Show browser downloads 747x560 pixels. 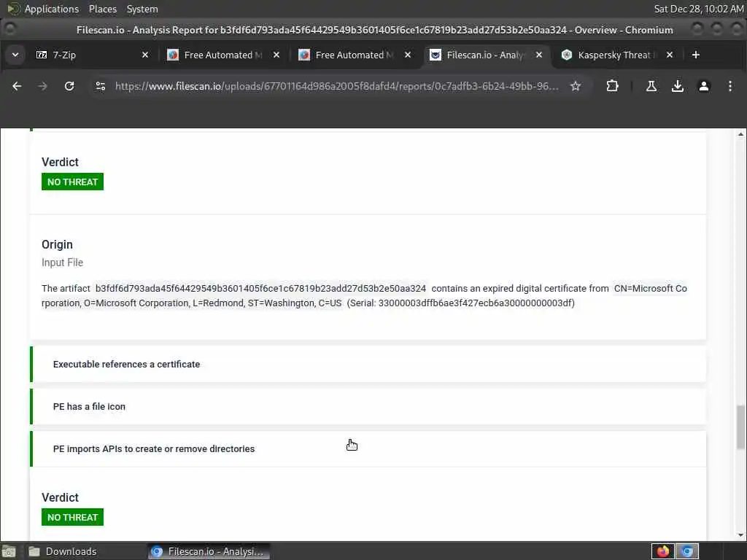tap(678, 86)
